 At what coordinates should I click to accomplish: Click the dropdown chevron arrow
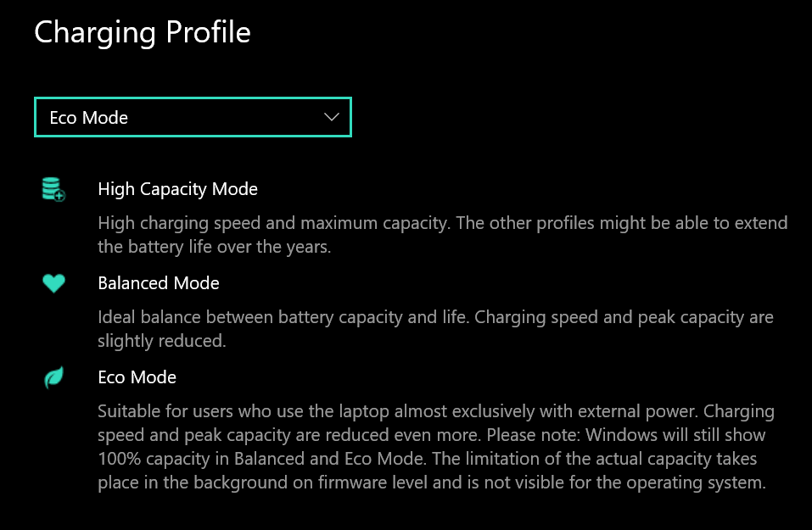click(x=332, y=117)
